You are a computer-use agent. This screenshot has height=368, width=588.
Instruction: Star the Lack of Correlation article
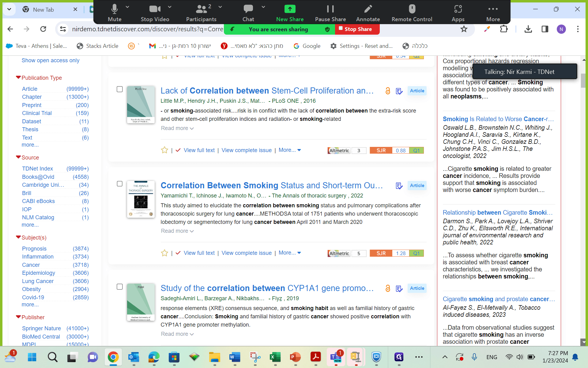[164, 150]
